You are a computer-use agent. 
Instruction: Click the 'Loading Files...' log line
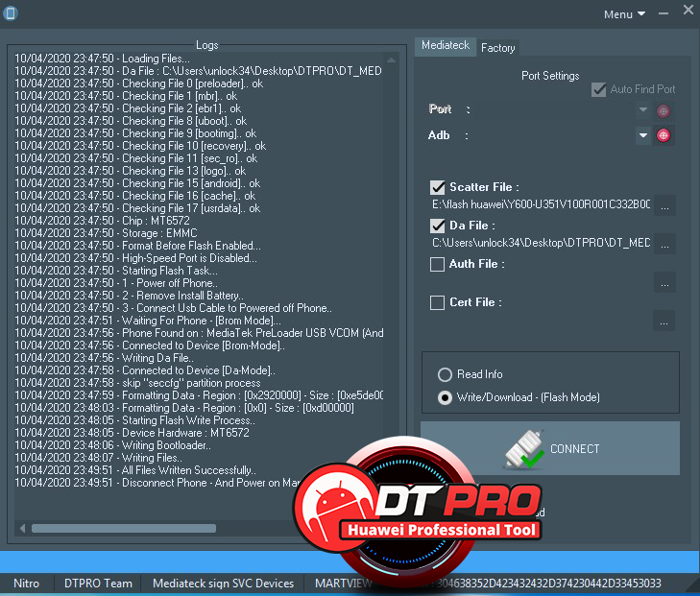(102, 59)
